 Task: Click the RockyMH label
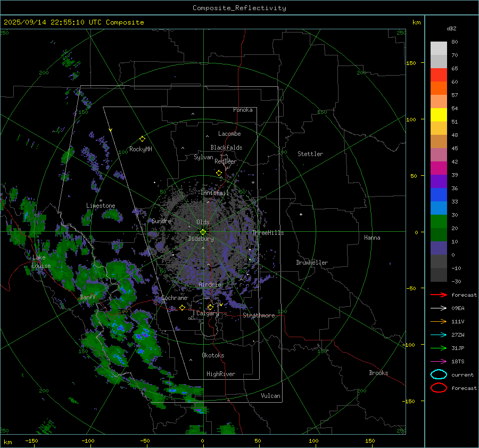[x=141, y=149]
